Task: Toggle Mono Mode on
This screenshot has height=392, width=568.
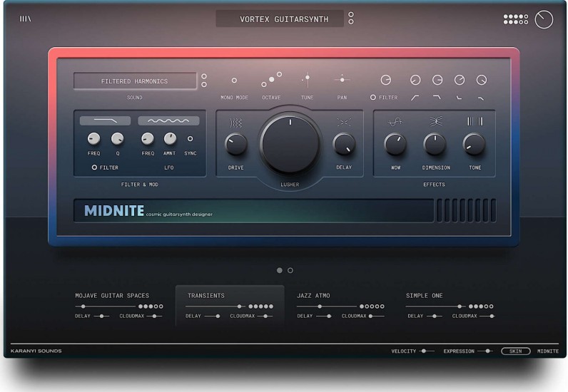Action: coord(234,81)
